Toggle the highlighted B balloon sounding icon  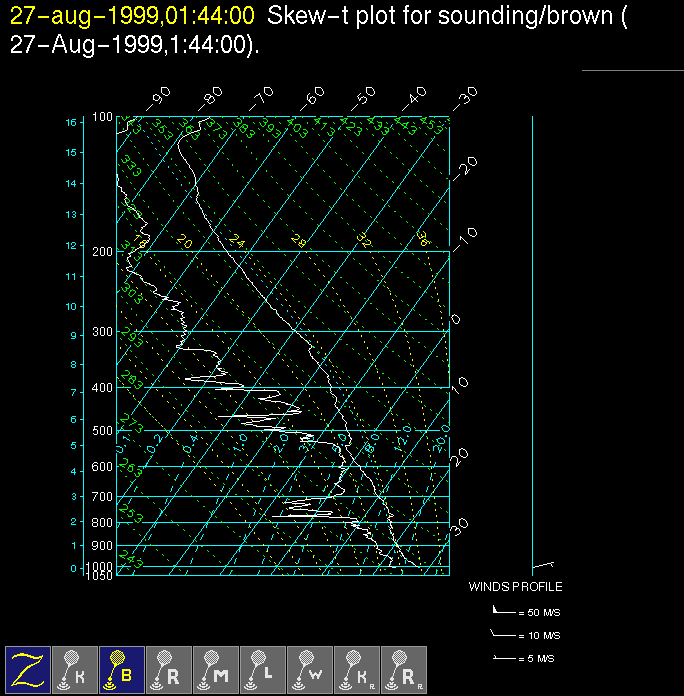[123, 669]
